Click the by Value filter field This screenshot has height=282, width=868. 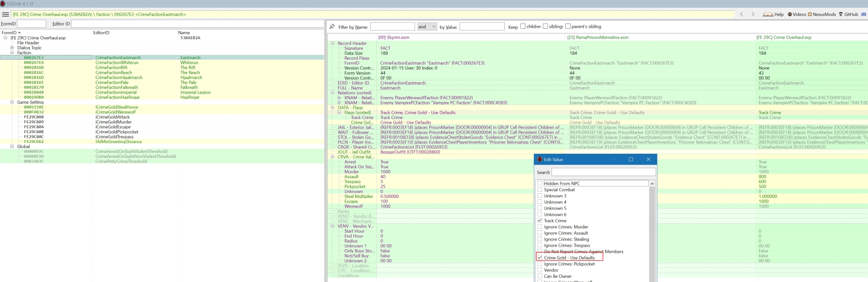tap(482, 27)
